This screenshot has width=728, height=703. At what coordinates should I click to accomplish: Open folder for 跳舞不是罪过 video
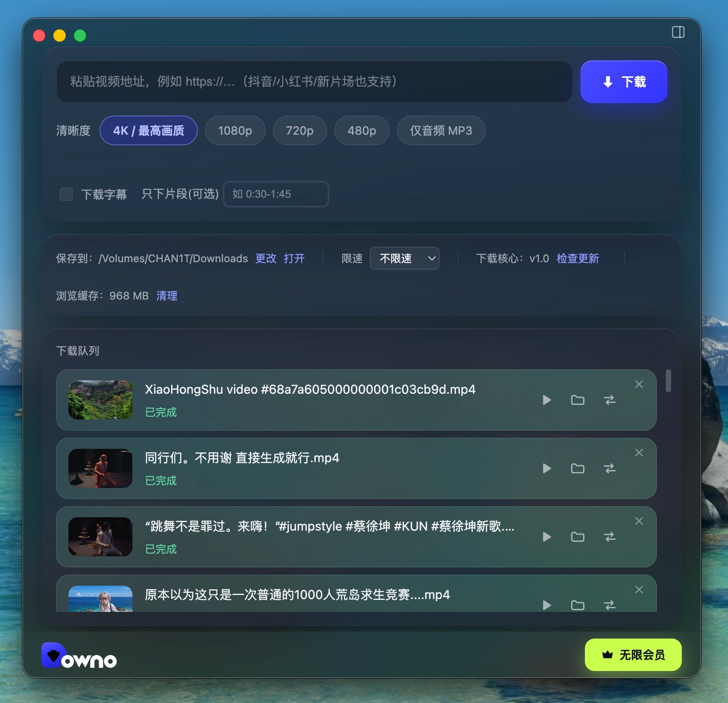(578, 537)
